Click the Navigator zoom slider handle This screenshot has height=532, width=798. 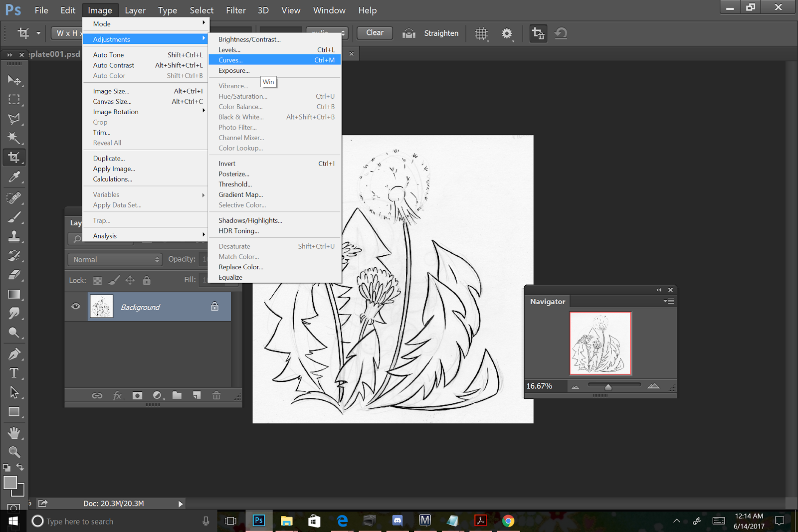(x=608, y=387)
